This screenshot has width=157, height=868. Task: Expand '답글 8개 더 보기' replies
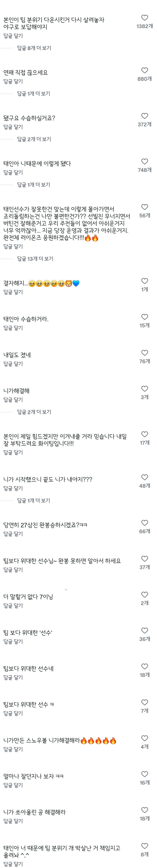[x=34, y=48]
